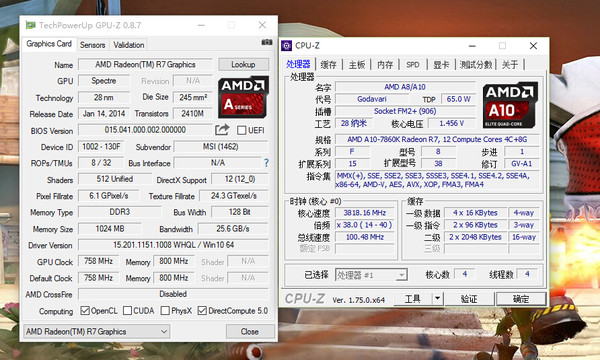The image size is (600, 360).
Task: Click the GPU-Z screenshot camera icon
Action: pyautogui.click(x=267, y=42)
